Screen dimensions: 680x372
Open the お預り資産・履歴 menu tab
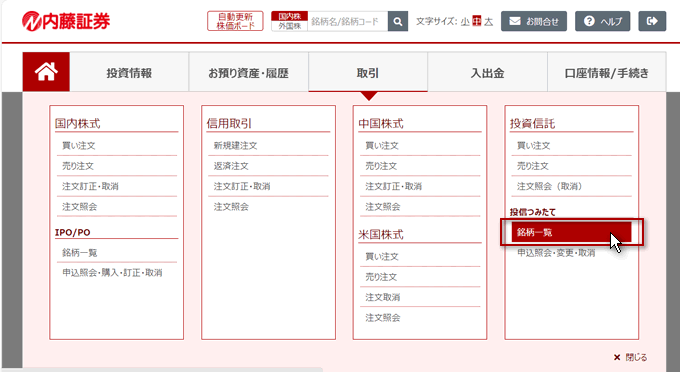(x=248, y=72)
